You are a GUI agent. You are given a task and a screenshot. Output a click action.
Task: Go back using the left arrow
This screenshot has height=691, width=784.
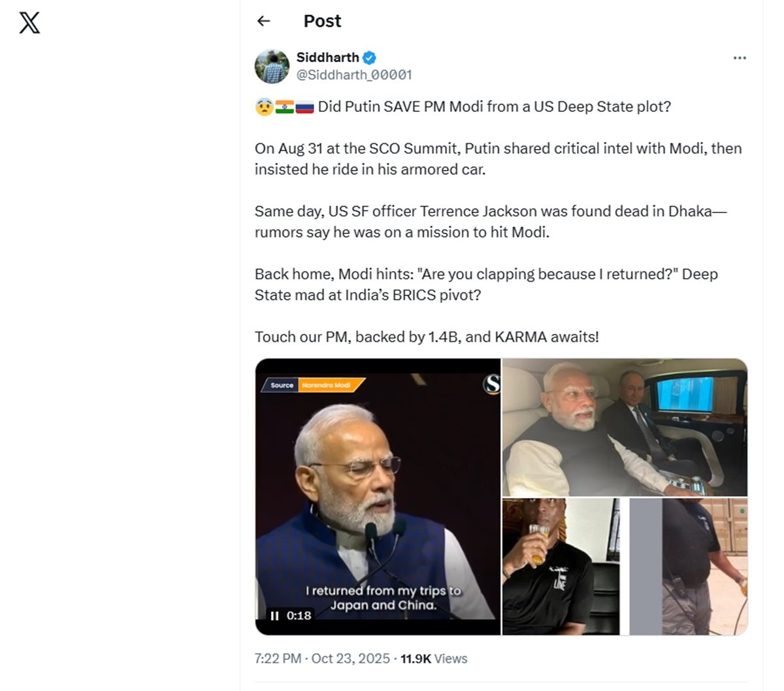(264, 21)
